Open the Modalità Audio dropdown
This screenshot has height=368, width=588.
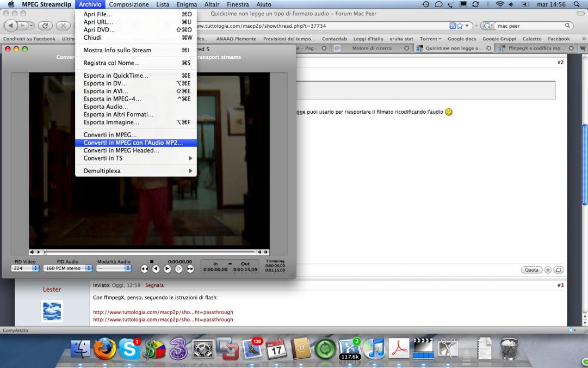click(114, 268)
